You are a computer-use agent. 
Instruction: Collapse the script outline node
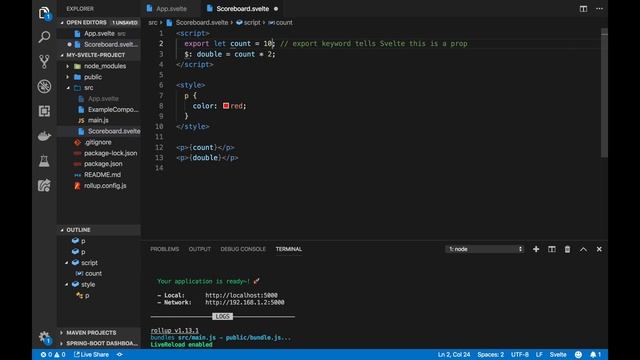67,263
